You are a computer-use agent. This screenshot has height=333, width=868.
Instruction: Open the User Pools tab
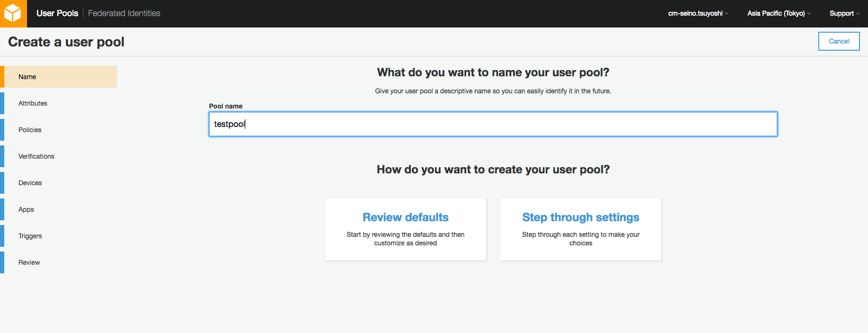coord(57,13)
